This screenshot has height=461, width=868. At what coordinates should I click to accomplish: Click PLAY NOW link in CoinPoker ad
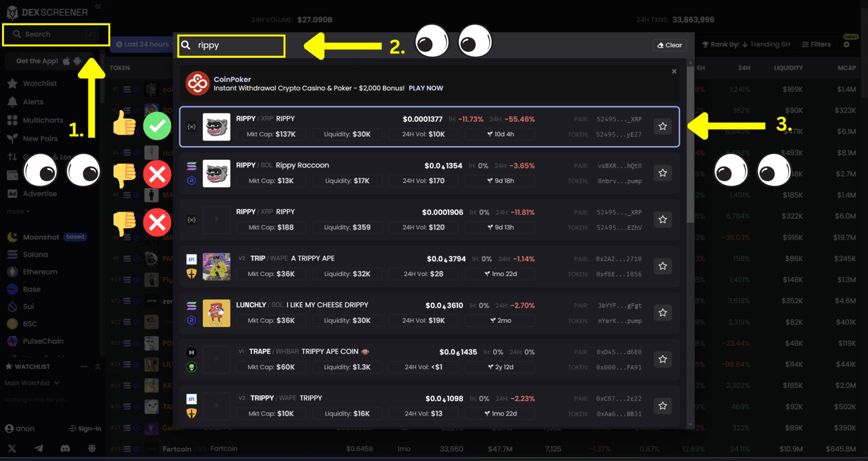pos(426,88)
